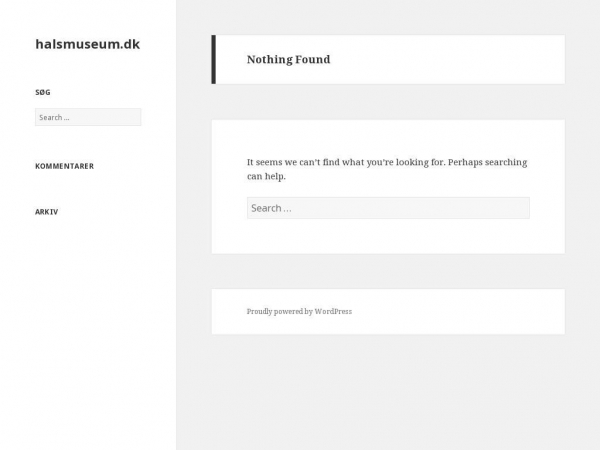Click the 'can help.' text line
The height and width of the screenshot is (450, 600).
(x=266, y=176)
